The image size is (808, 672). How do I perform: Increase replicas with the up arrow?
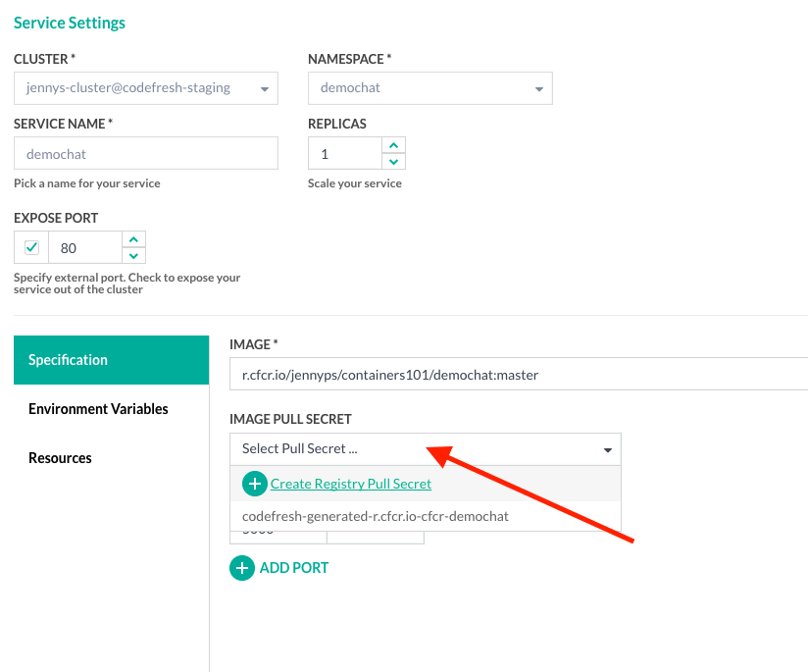click(393, 145)
